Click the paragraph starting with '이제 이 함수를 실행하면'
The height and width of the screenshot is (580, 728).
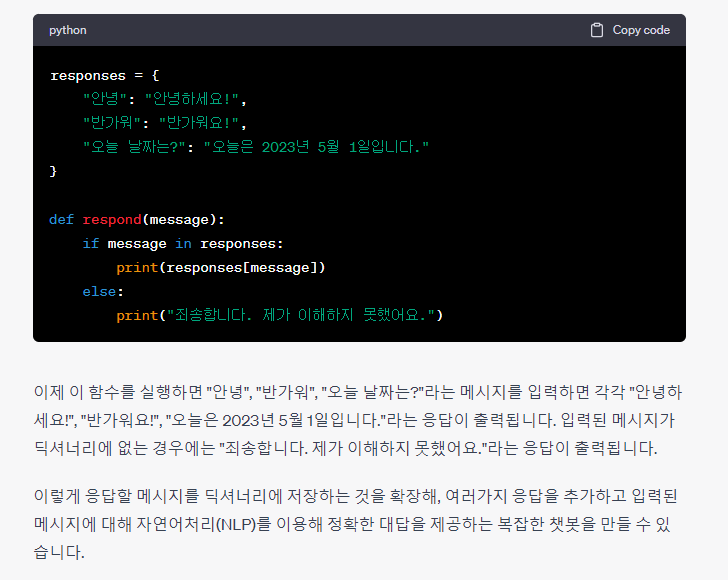pyautogui.click(x=358, y=420)
